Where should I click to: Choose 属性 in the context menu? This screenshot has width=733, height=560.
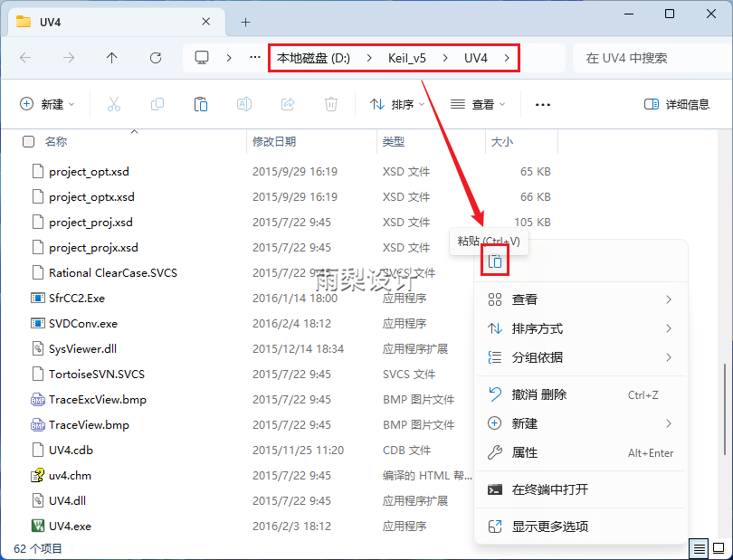pyautogui.click(x=581, y=452)
